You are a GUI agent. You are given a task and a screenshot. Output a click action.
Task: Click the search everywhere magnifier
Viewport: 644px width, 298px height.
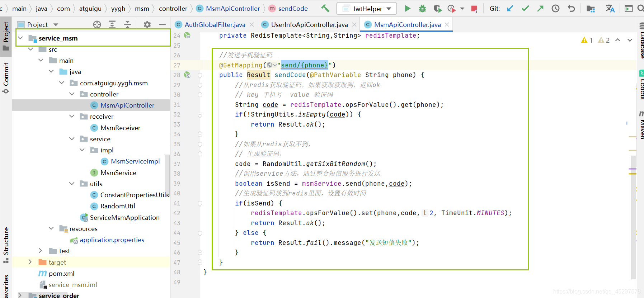pos(640,8)
